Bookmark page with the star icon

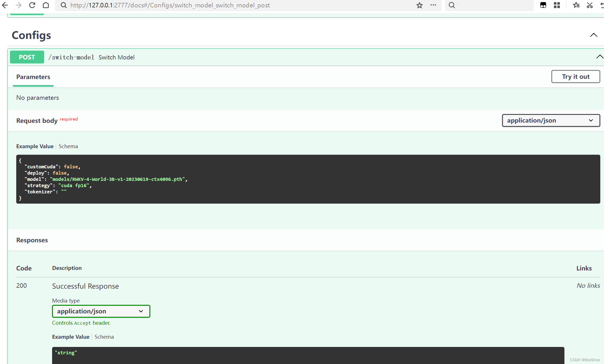point(419,5)
